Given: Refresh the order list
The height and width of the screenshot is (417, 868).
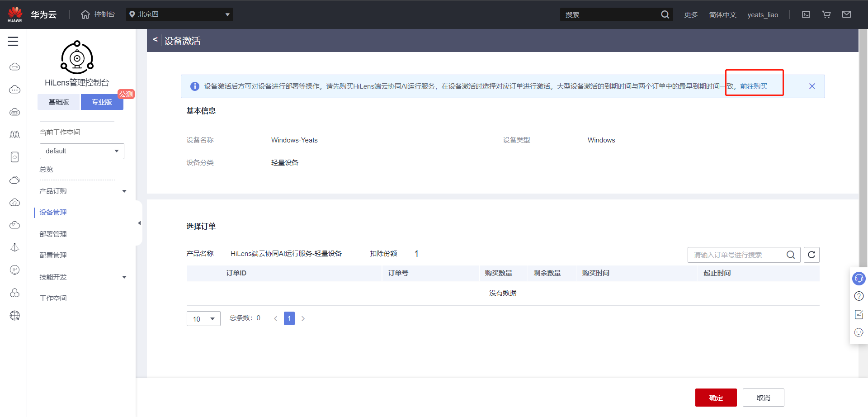Looking at the screenshot, I should [x=811, y=255].
